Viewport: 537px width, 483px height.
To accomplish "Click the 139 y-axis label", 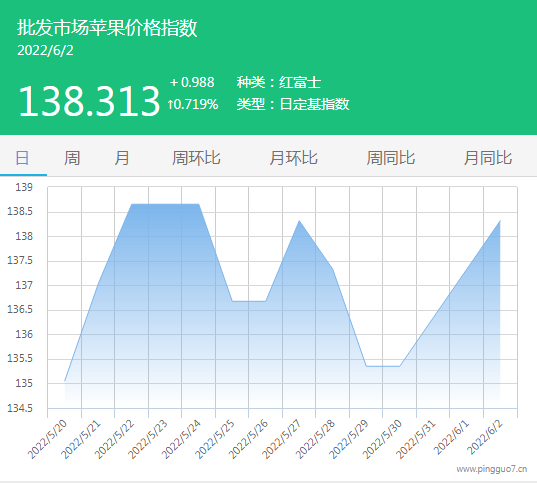I will click(24, 187).
